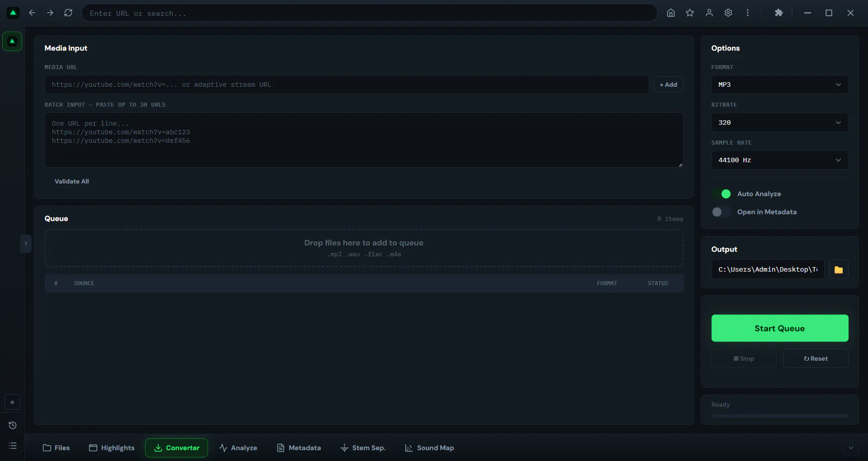The height and width of the screenshot is (461, 868).
Task: Open the Format dropdown showing MP3
Action: click(x=780, y=85)
